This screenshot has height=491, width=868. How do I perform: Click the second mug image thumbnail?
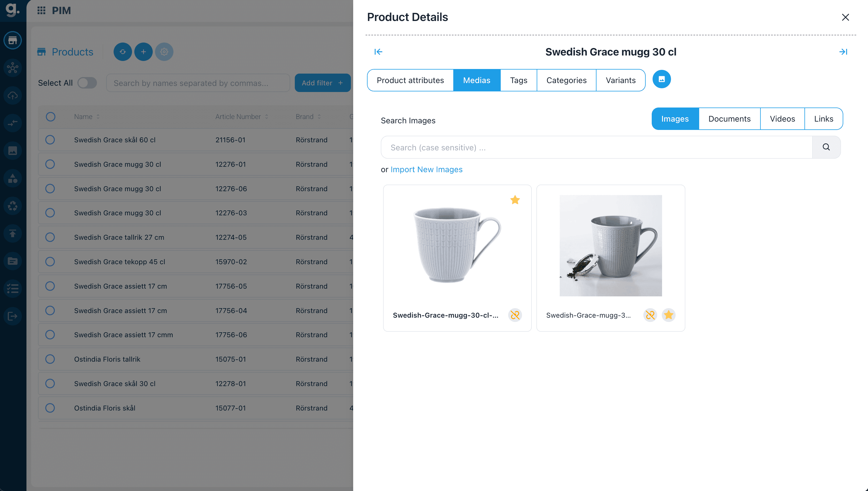[610, 245]
